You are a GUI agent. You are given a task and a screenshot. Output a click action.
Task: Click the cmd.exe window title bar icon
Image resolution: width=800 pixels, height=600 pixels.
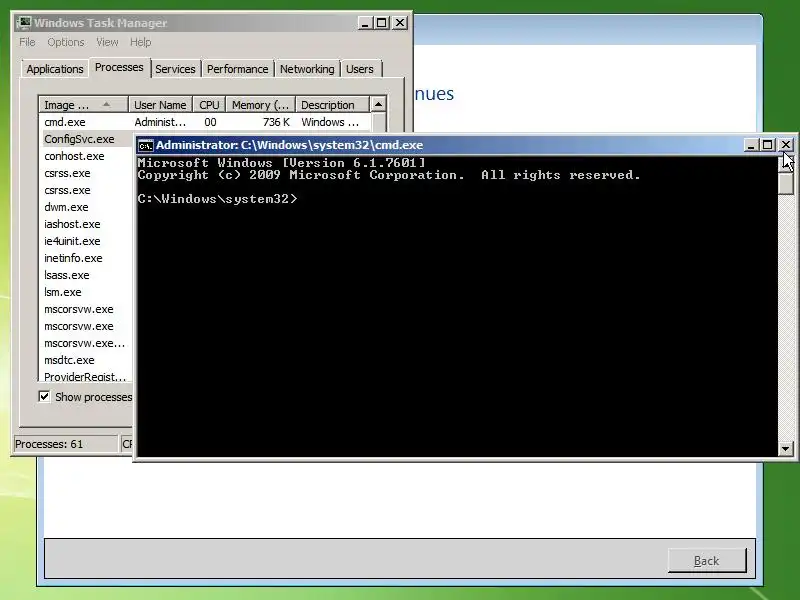coord(145,145)
